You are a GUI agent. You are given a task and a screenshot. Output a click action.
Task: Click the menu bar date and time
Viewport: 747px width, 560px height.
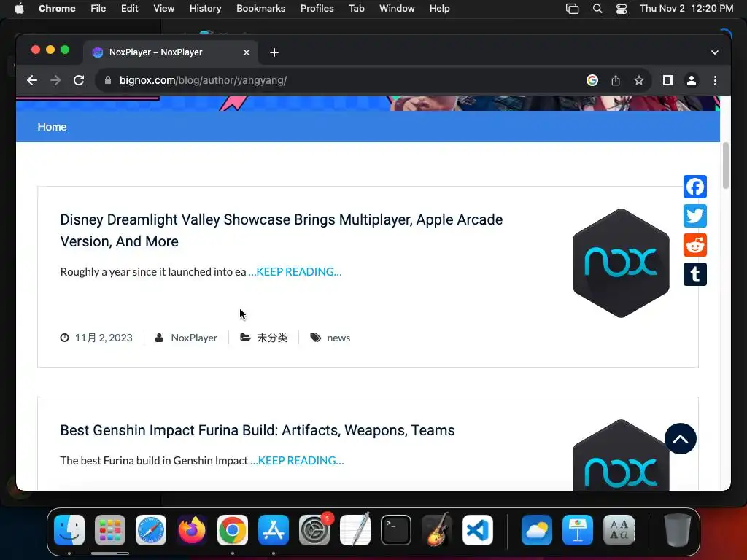686,9
